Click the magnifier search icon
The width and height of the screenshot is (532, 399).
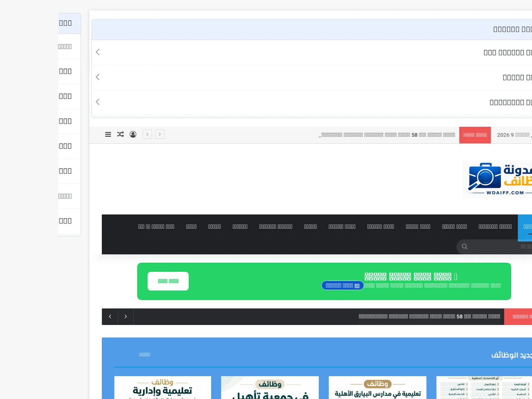point(465,246)
